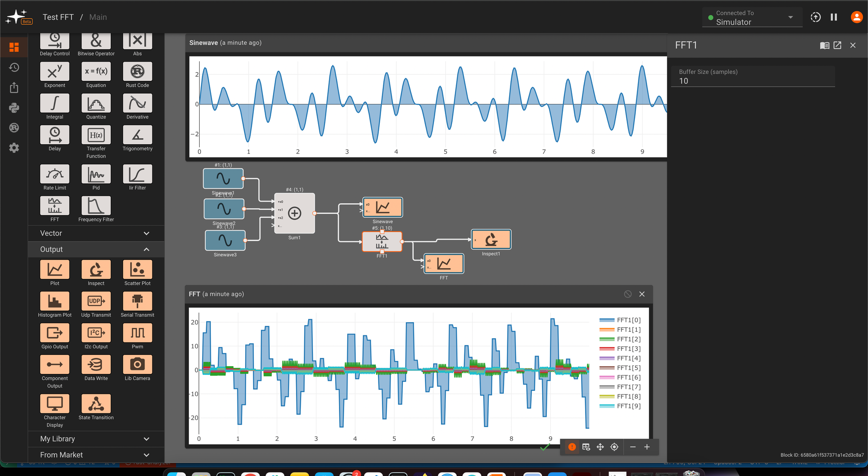This screenshot has width=868, height=476.
Task: Go to Test FFT breadcrumb
Action: click(x=58, y=17)
